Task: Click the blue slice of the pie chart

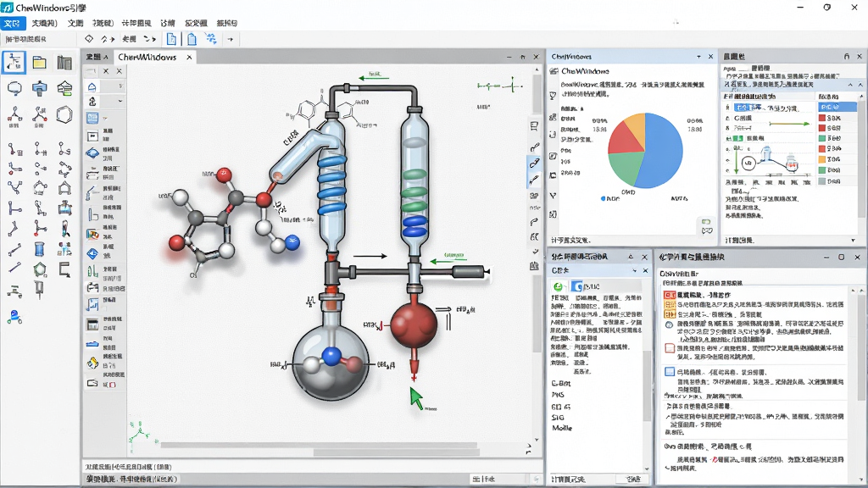Action: pos(662,149)
